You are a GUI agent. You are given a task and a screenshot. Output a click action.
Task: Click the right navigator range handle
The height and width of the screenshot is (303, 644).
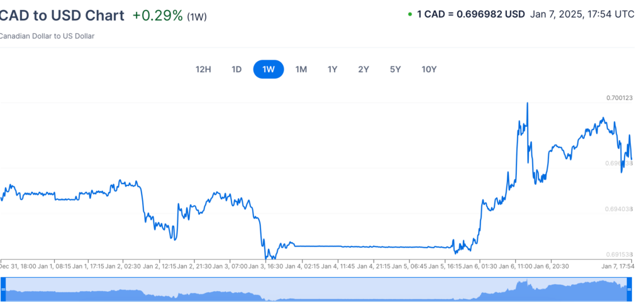(x=630, y=289)
